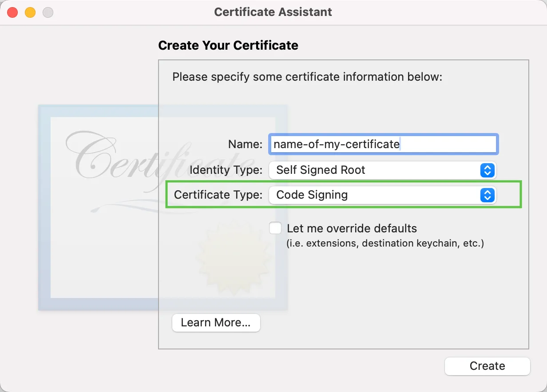Screen dimensions: 547x392
Task: Open the Learn More dialog
Action: (x=216, y=323)
